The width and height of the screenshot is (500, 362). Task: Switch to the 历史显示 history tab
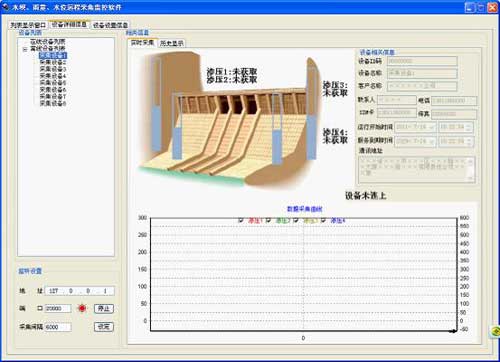171,43
